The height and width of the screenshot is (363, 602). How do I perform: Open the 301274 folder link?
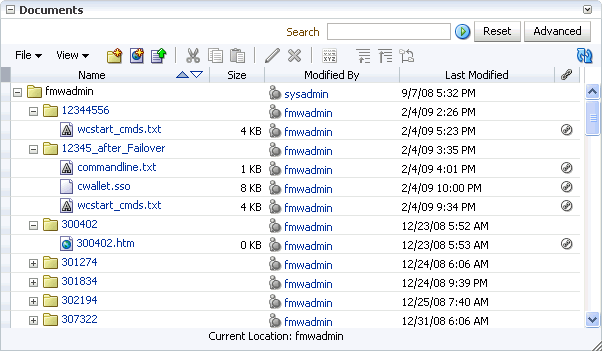(79, 262)
